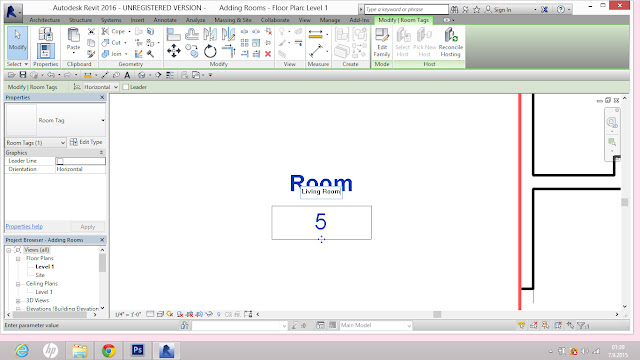Click the Revit application menu logo

(13, 12)
